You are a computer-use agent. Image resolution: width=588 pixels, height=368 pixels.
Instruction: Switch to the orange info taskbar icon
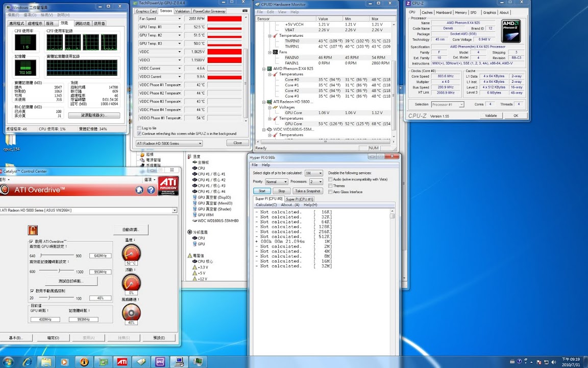tap(84, 362)
